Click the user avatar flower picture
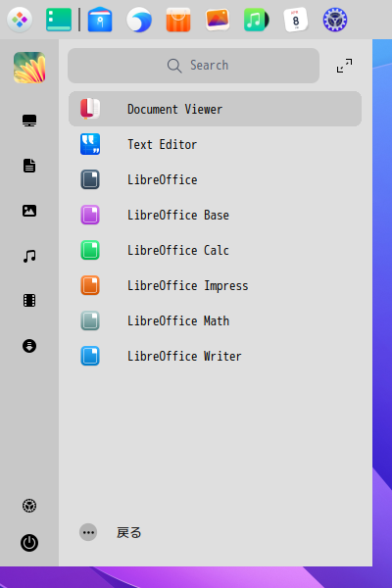 coord(29,68)
